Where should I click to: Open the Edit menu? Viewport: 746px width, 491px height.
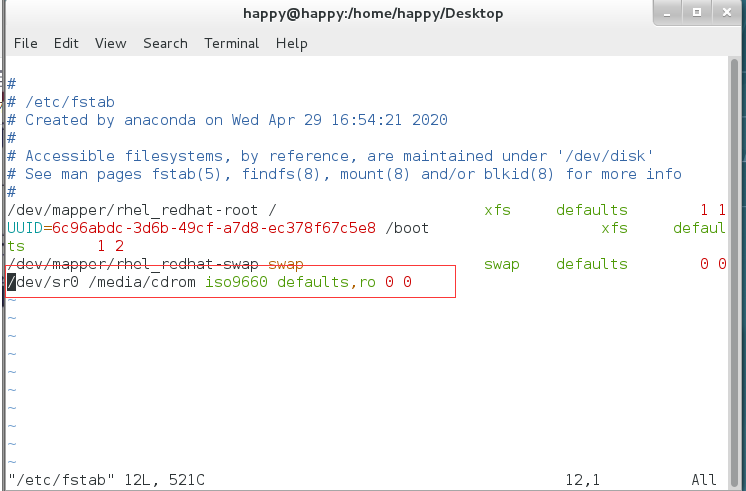[66, 43]
